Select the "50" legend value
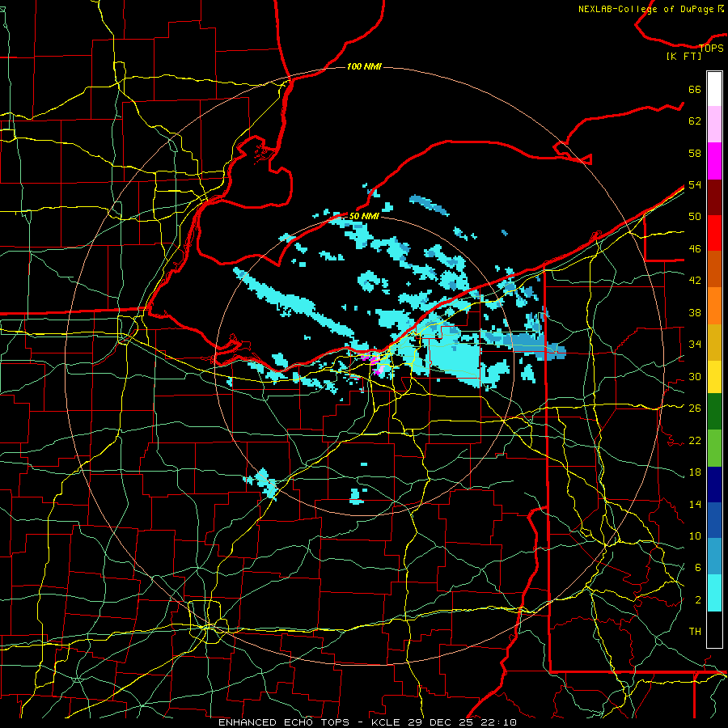 [x=695, y=217]
